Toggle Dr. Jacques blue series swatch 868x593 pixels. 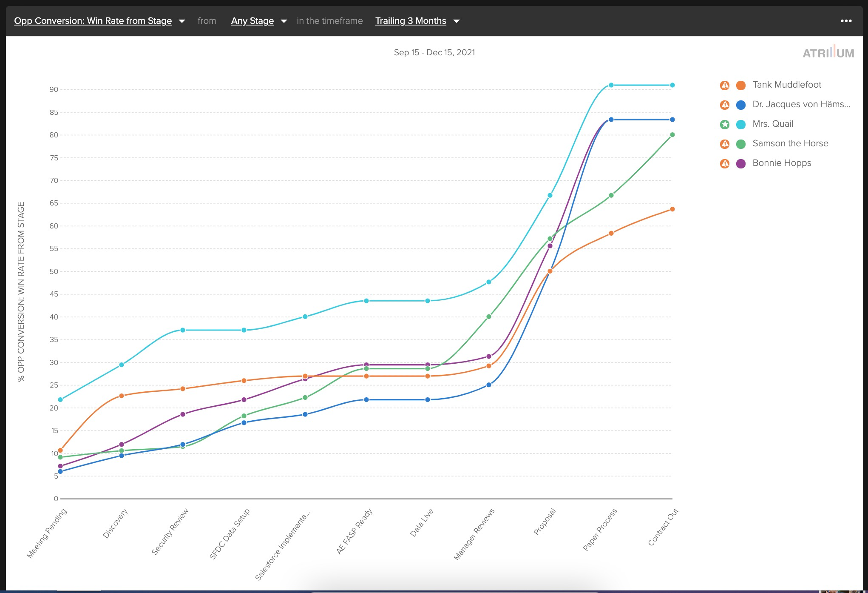click(x=741, y=105)
